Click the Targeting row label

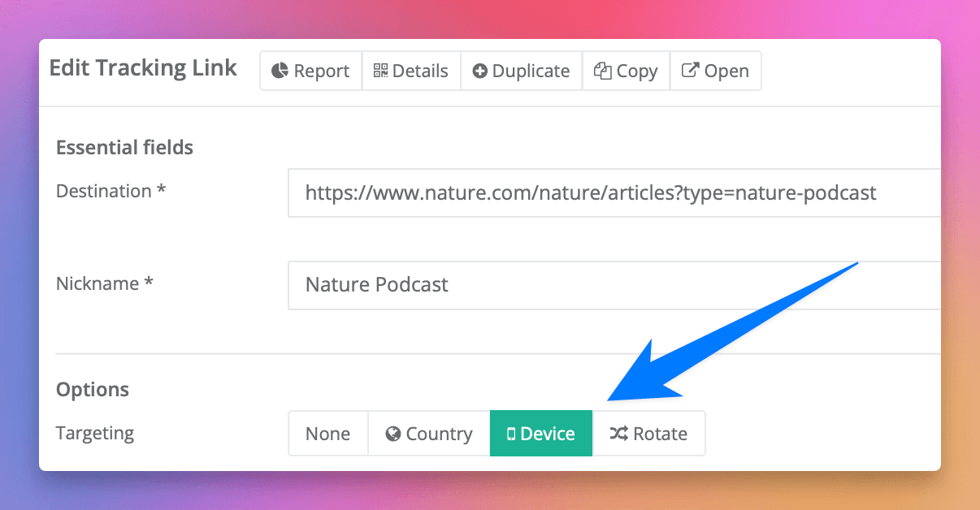[x=95, y=434]
